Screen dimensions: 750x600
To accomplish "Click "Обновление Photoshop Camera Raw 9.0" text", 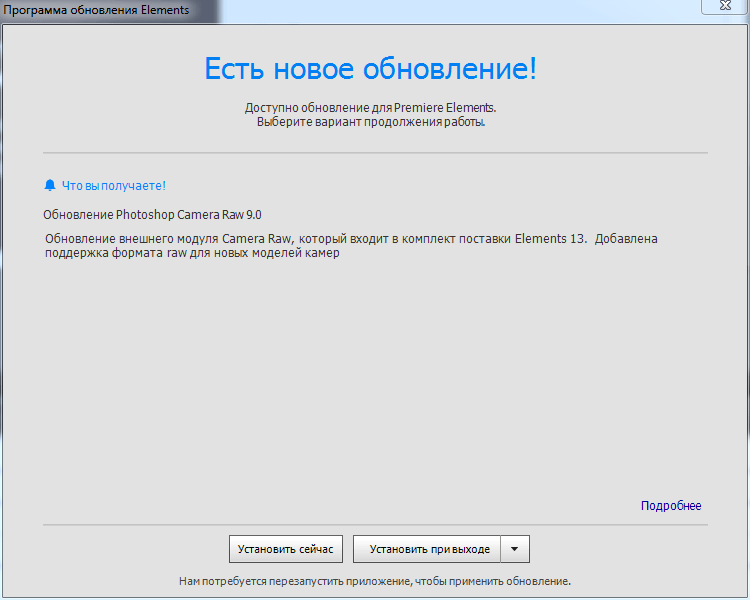I will [152, 215].
